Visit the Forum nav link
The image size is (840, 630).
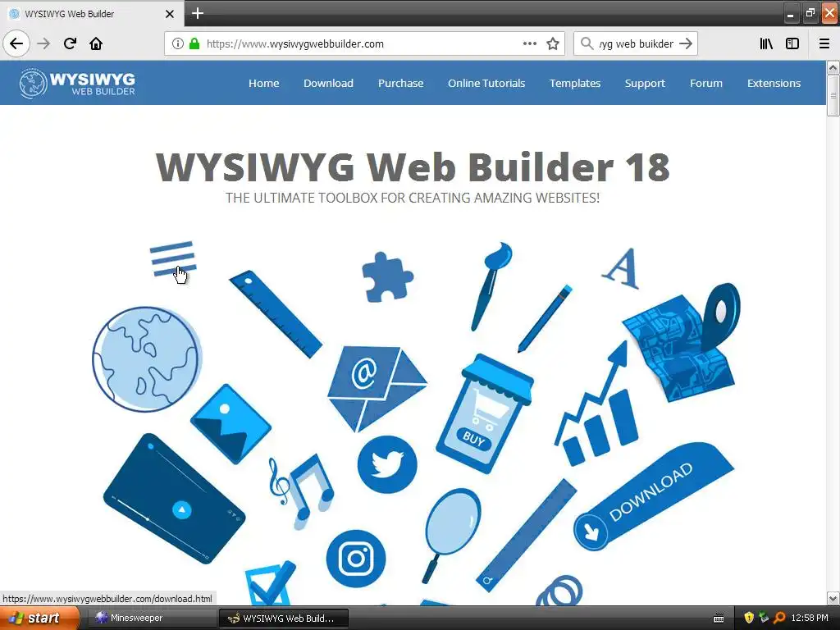(x=706, y=83)
